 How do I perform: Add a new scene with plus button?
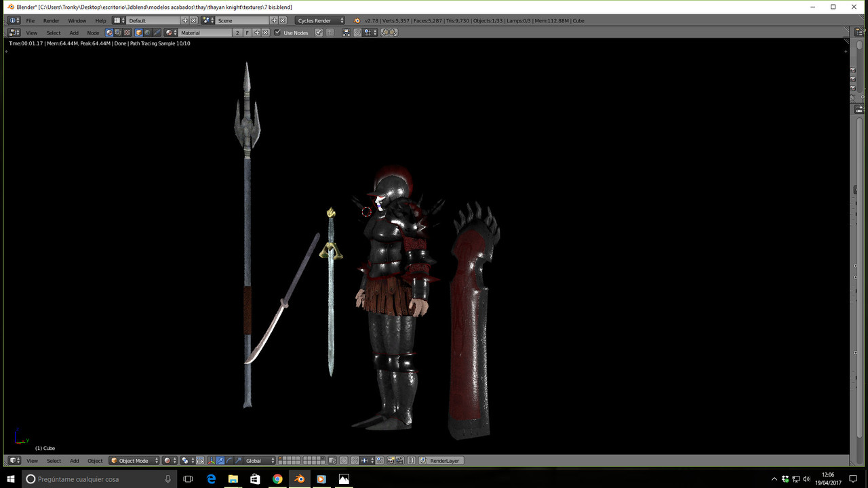click(x=274, y=20)
